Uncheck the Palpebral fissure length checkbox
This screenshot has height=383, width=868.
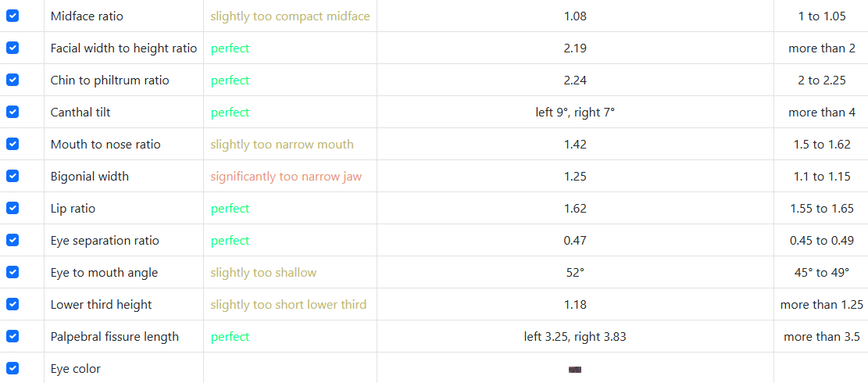[x=13, y=336]
